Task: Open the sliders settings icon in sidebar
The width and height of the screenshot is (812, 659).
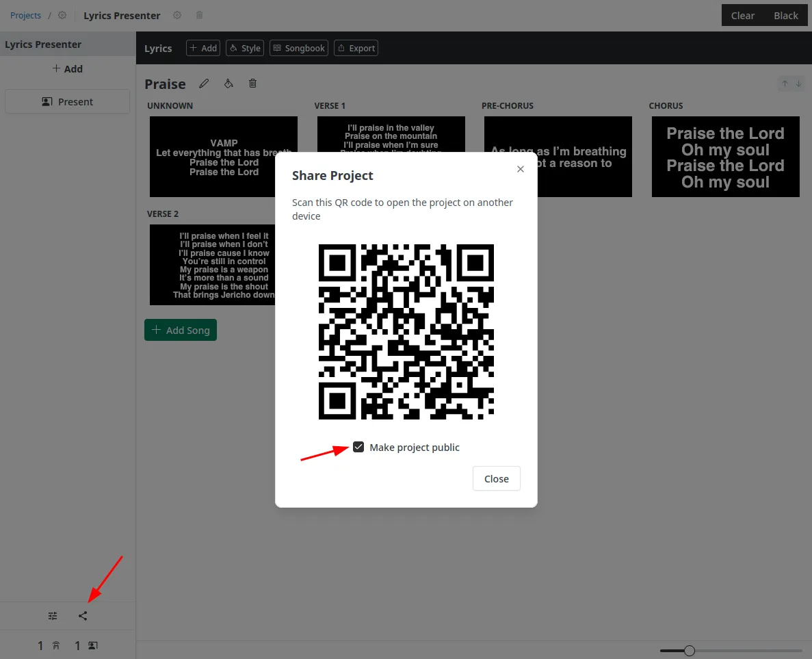Action: pyautogui.click(x=53, y=615)
